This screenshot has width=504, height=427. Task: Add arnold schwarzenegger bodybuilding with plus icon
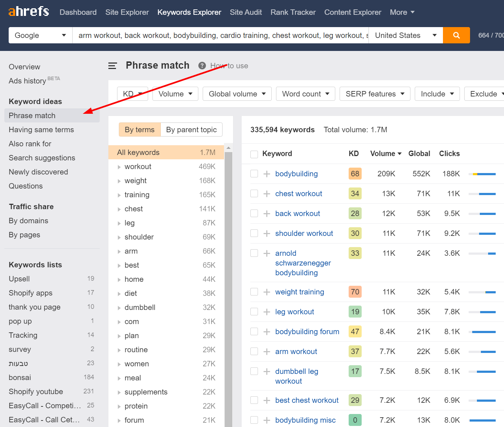[267, 253]
